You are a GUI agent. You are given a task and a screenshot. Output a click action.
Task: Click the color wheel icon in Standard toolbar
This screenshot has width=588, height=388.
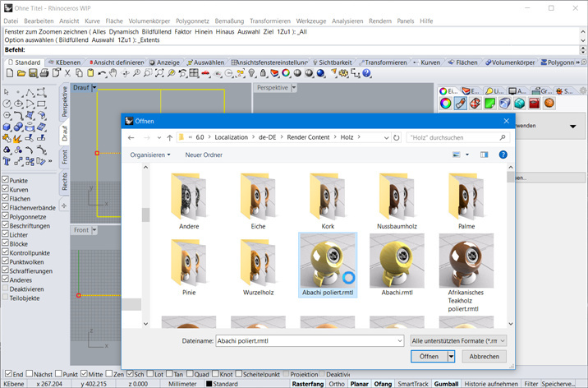click(286, 73)
